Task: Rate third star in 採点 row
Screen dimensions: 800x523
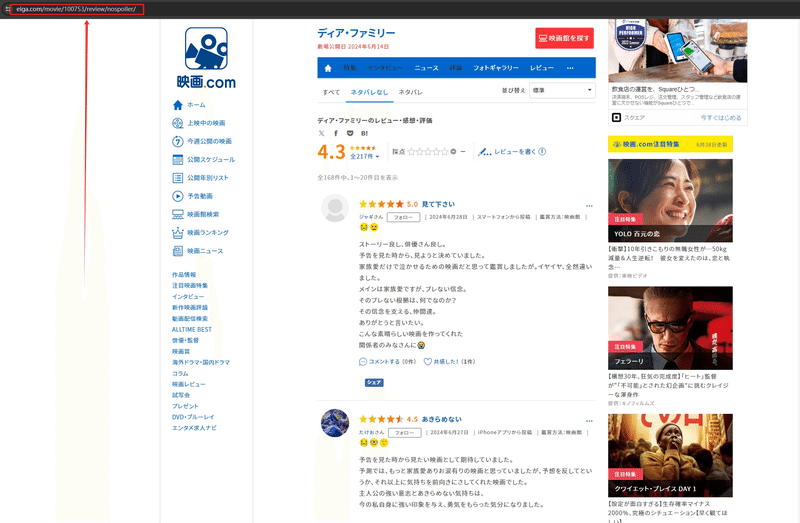Action: pos(428,152)
